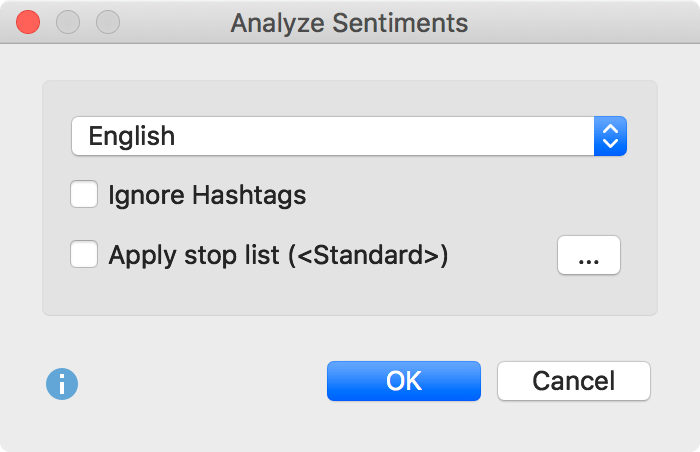
Task: Click the Analyze Sentiments title bar text
Action: [x=349, y=22]
